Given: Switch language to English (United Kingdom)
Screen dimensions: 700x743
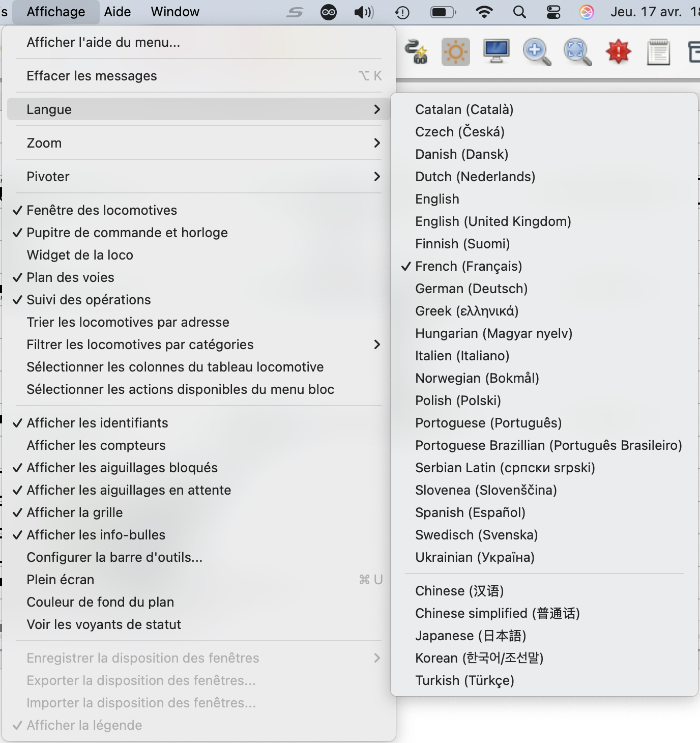Looking at the screenshot, I should 493,221.
